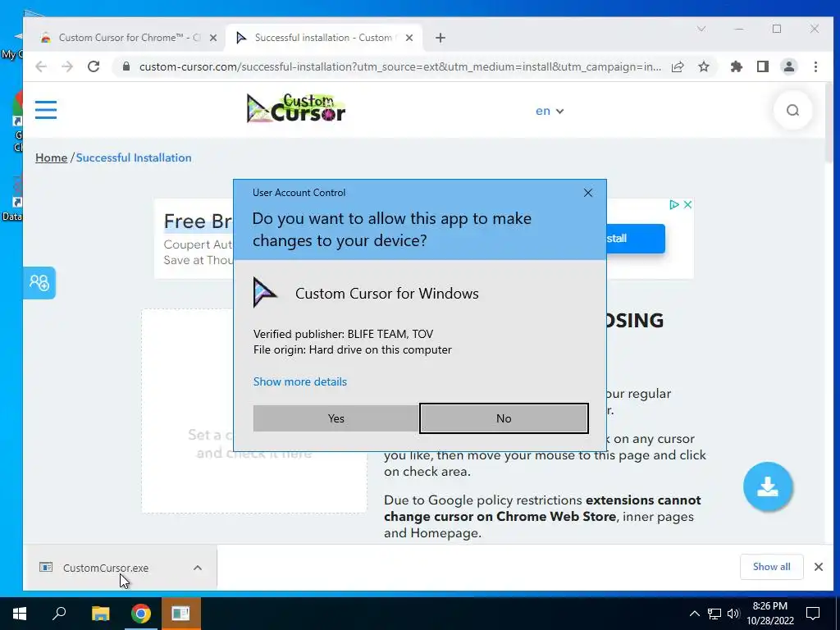The width and height of the screenshot is (840, 630).
Task: Click the AdChoices triangle icon
Action: coord(674,204)
